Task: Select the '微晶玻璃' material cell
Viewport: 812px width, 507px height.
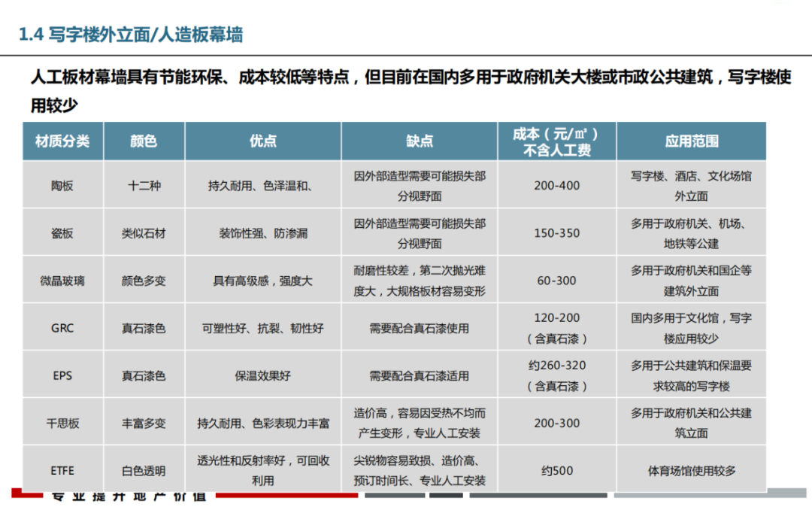Action: pyautogui.click(x=62, y=280)
